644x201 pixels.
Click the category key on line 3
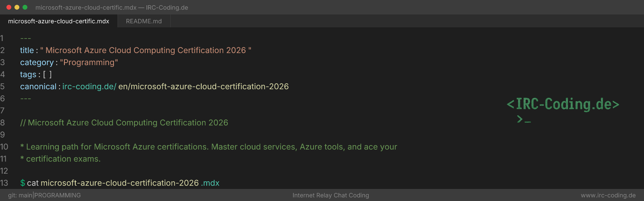coord(37,62)
